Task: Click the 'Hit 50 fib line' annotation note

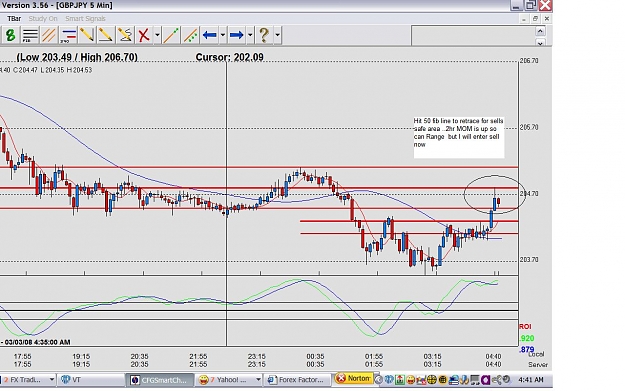Action: point(459,137)
